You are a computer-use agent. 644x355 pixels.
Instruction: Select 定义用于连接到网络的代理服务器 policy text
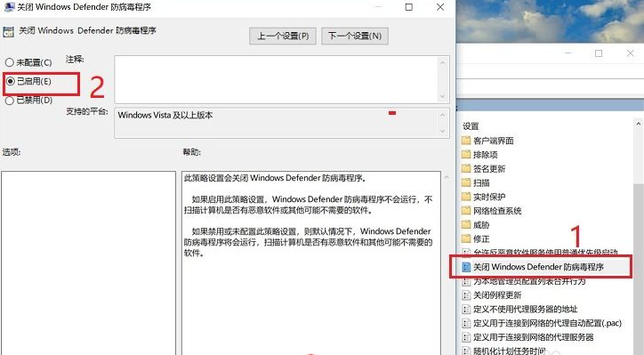pos(534,337)
